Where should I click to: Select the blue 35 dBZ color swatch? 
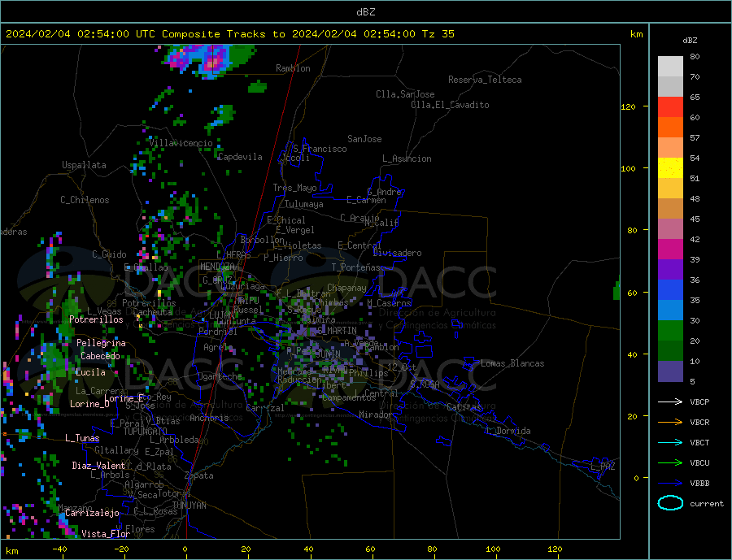point(670,290)
